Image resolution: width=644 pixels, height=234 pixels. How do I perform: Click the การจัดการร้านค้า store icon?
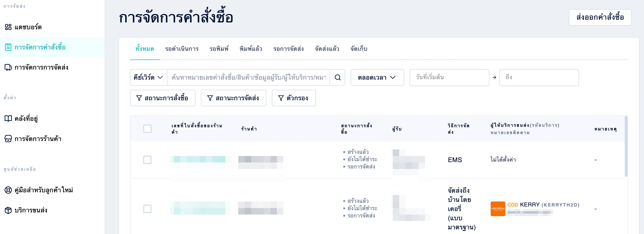point(8,139)
